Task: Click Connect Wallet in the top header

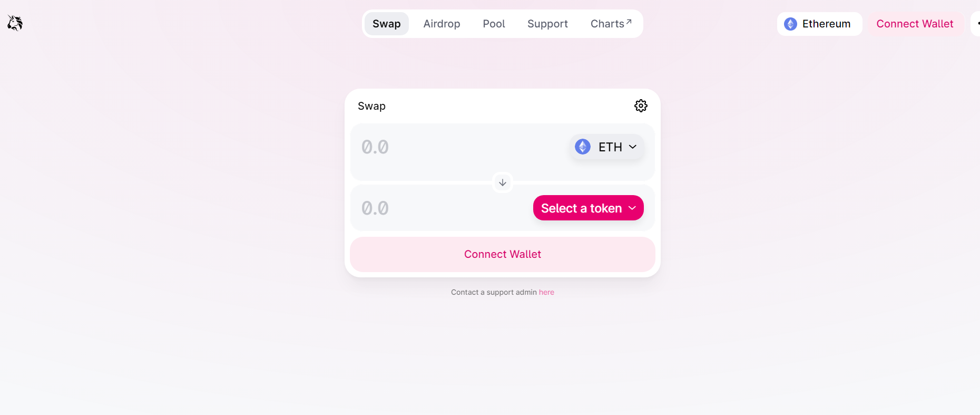Action: pos(915,24)
